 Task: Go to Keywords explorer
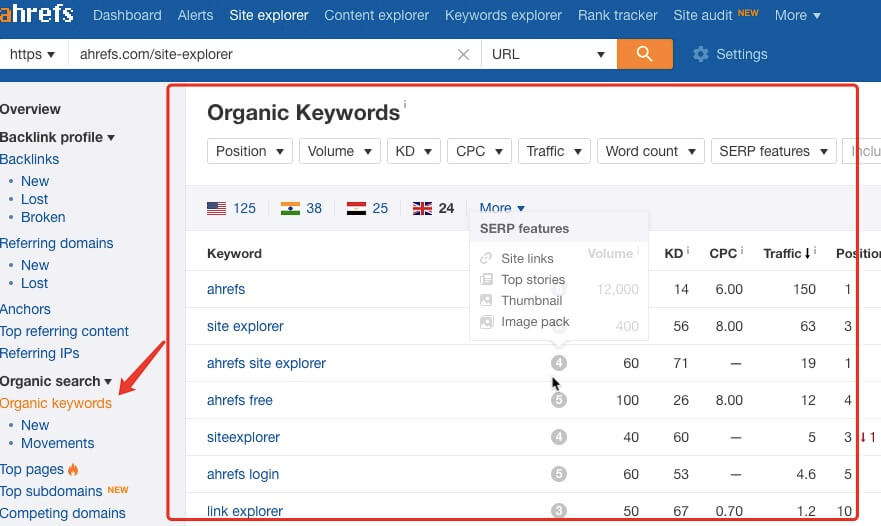tap(503, 15)
